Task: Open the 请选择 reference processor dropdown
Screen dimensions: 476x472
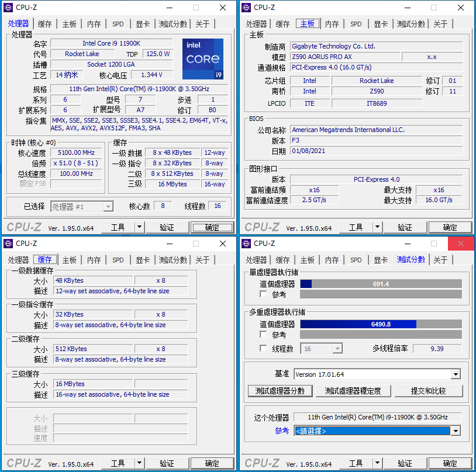Action: coord(454,431)
